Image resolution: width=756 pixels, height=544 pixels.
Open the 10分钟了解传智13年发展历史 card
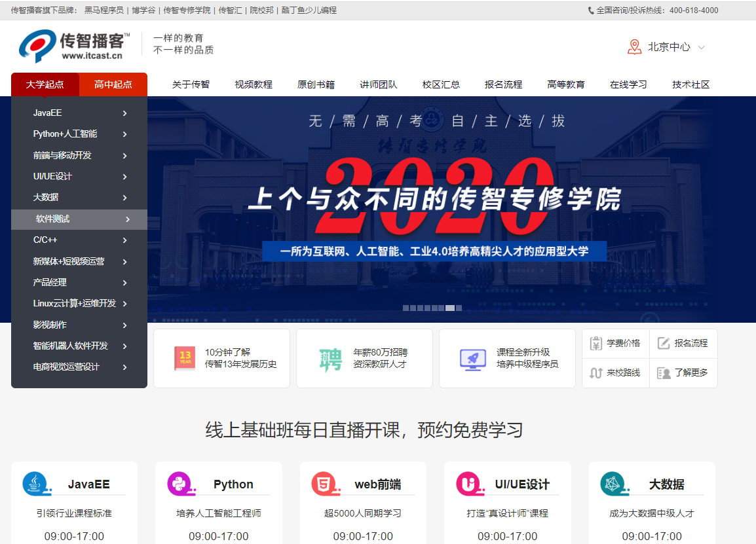[222, 359]
